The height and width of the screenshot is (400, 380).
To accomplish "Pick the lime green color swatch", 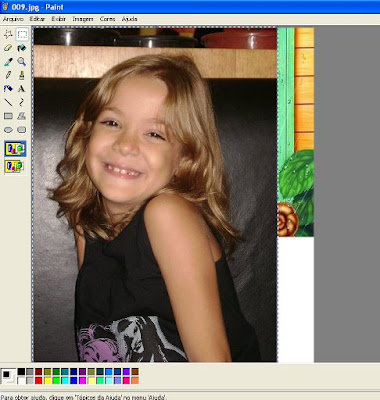I will (56, 380).
